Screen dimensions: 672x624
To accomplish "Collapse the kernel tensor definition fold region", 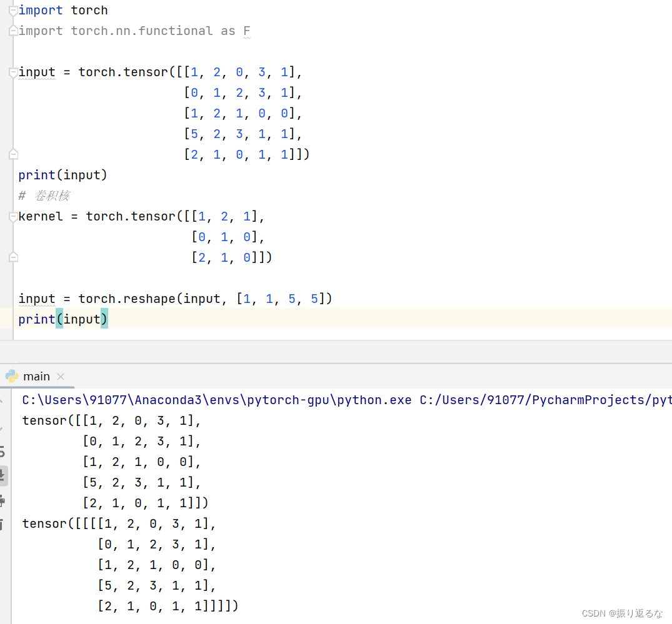I will [12, 216].
